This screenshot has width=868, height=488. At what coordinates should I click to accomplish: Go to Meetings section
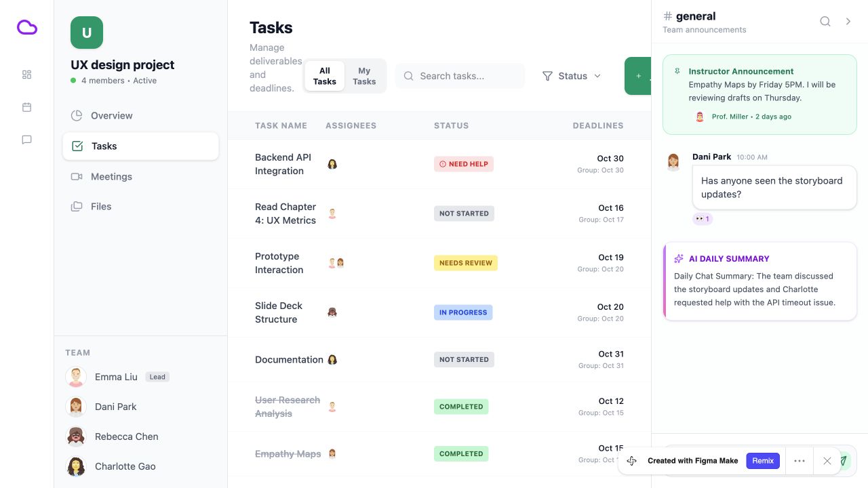(140, 176)
